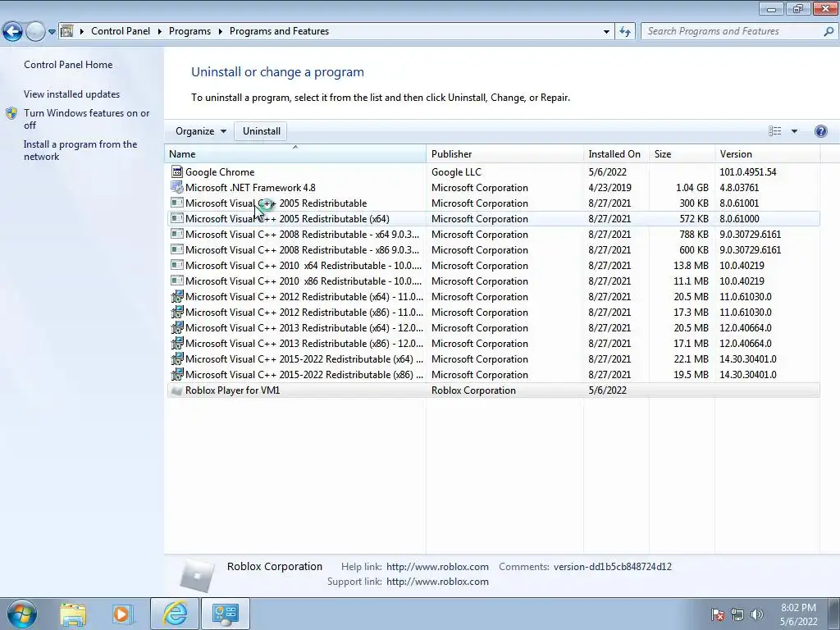The width and height of the screenshot is (840, 630).
Task: Open recent pages dropdown beside Forward button
Action: point(52,32)
